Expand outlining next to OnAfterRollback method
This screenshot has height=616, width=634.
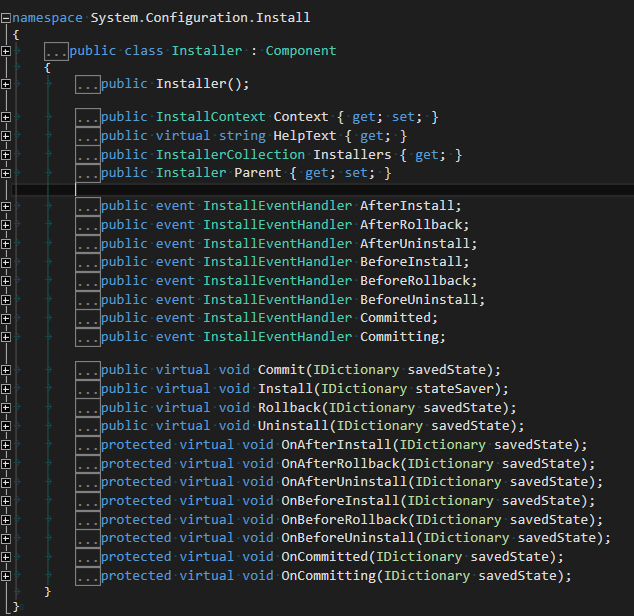point(6,464)
